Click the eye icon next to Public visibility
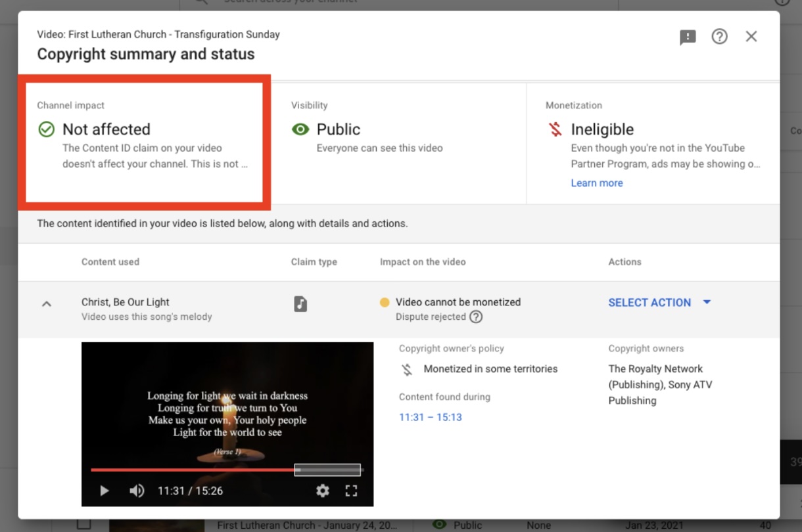The height and width of the screenshot is (532, 802). coord(300,129)
